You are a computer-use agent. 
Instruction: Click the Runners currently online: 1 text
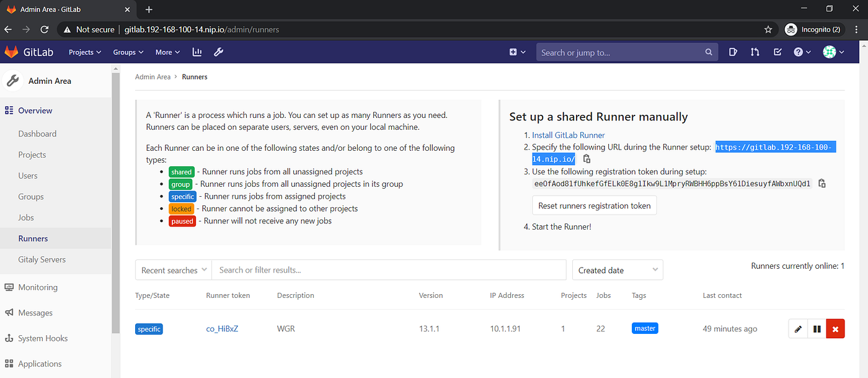[798, 266]
